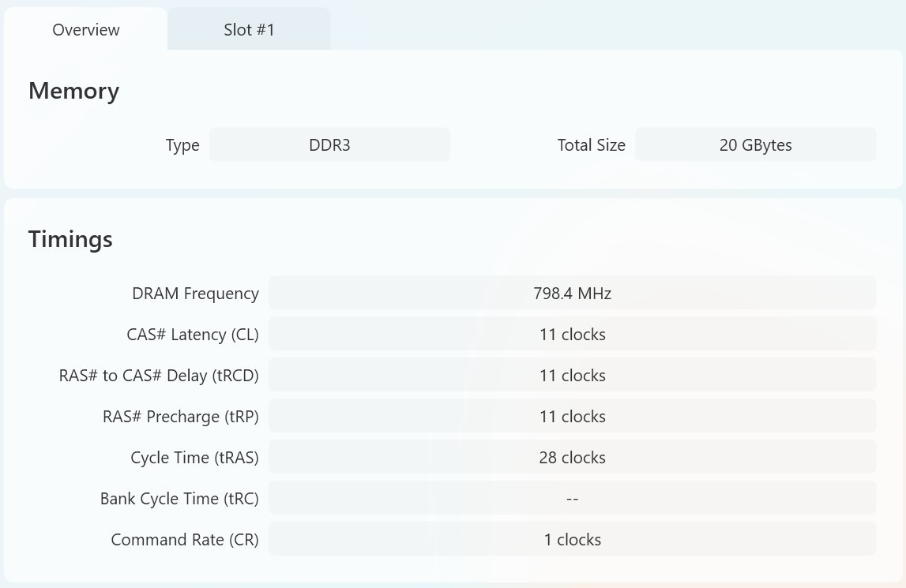906x588 pixels.
Task: Select the 798.4 MHz DRAM frequency value
Action: [572, 293]
